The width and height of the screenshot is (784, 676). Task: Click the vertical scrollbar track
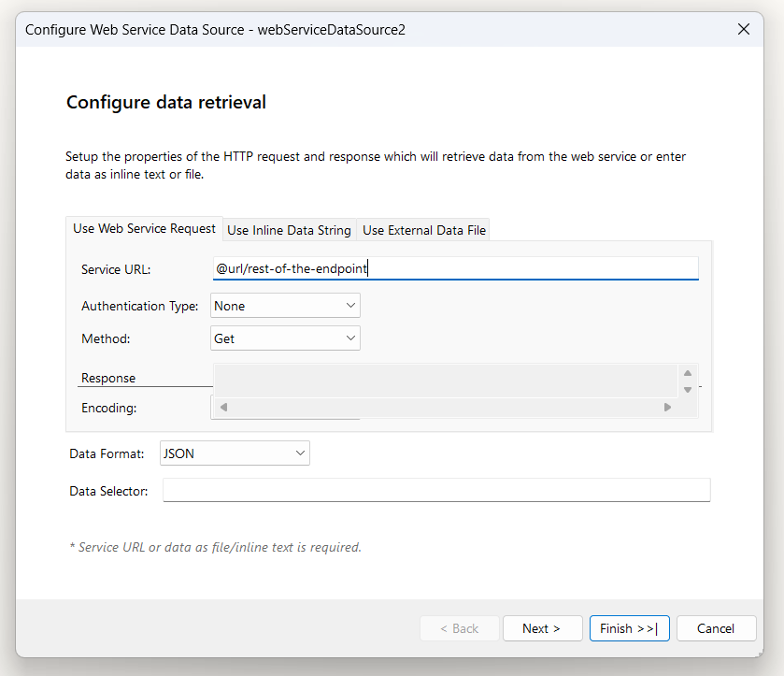688,381
